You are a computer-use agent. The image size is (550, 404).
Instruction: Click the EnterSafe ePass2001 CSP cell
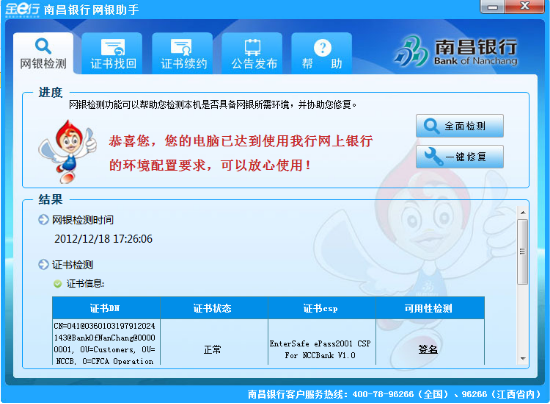[x=322, y=342]
